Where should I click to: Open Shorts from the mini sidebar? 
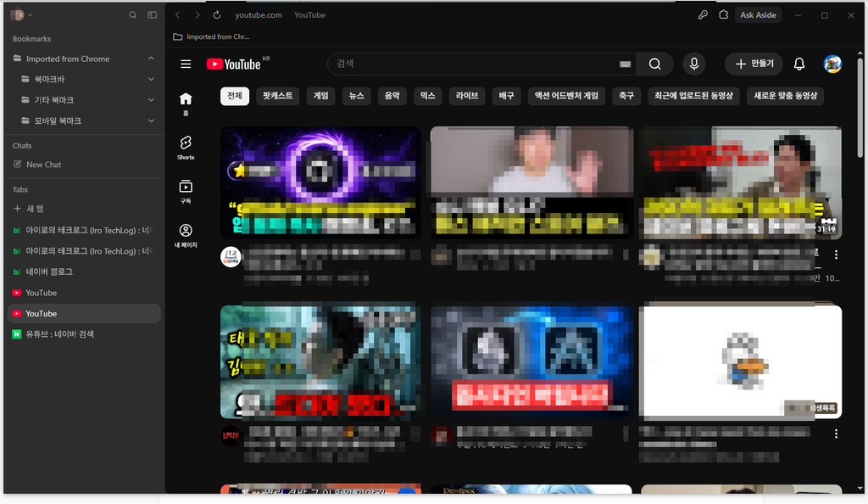tap(186, 148)
